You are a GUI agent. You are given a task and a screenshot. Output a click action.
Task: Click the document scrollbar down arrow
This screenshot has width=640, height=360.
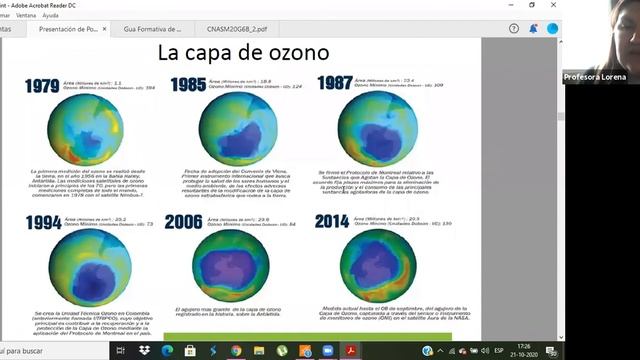coord(561,338)
